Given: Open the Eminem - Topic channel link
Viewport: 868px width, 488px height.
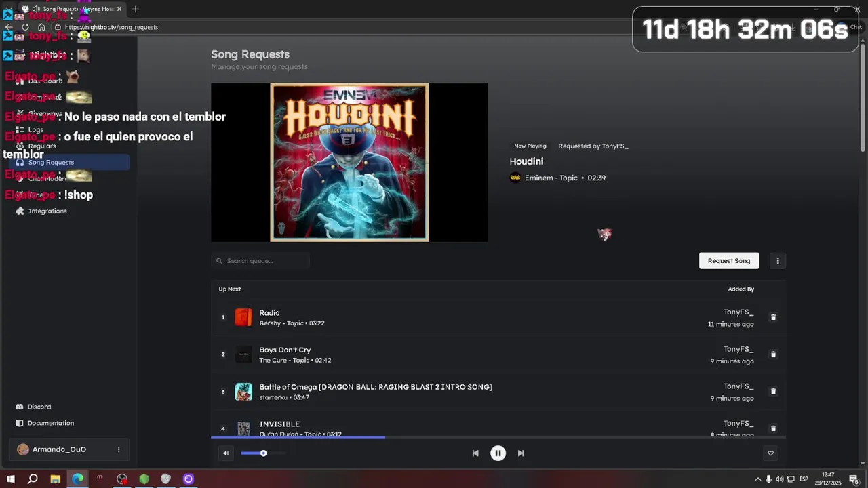Looking at the screenshot, I should (x=551, y=178).
